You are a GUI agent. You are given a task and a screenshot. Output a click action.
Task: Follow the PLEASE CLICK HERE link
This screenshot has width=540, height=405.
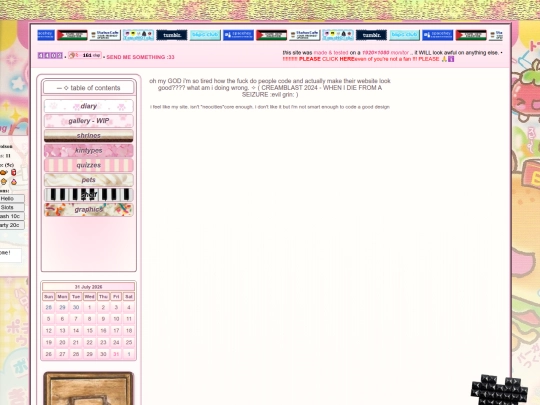(326, 59)
